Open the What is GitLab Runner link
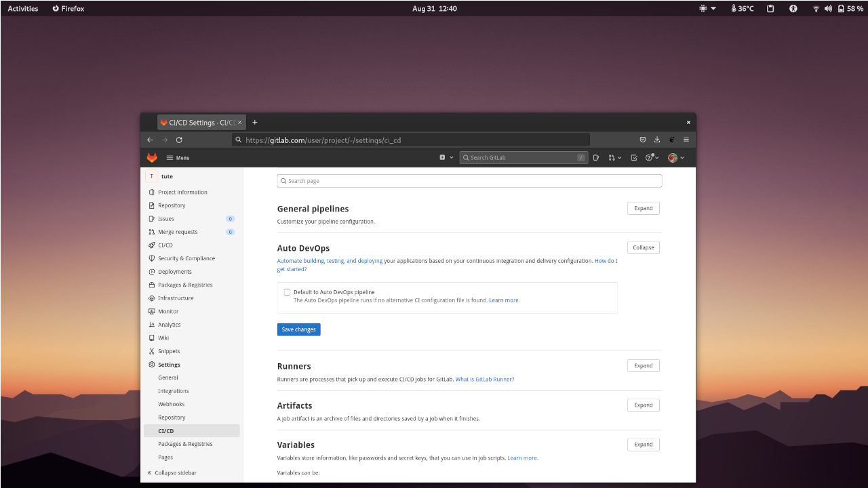The image size is (868, 488). (484, 379)
